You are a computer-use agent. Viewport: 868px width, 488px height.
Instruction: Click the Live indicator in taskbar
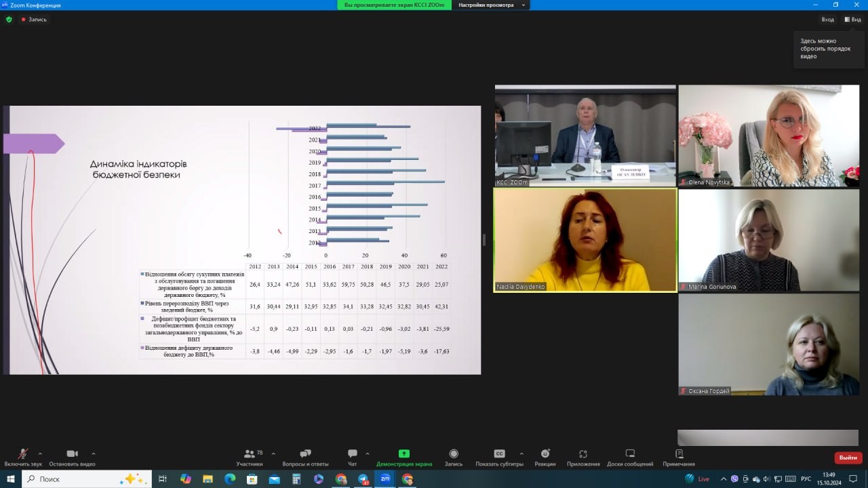tap(697, 479)
